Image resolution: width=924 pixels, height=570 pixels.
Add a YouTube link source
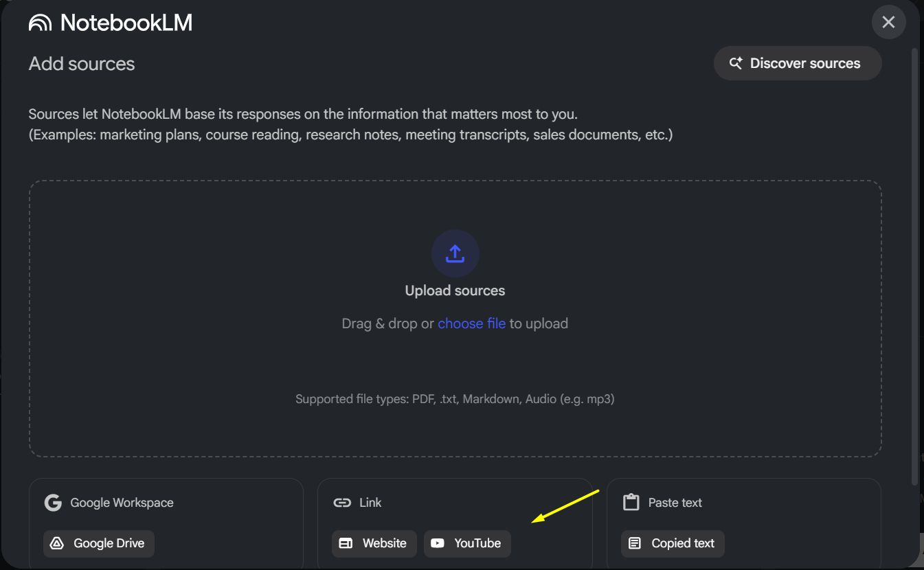point(467,543)
